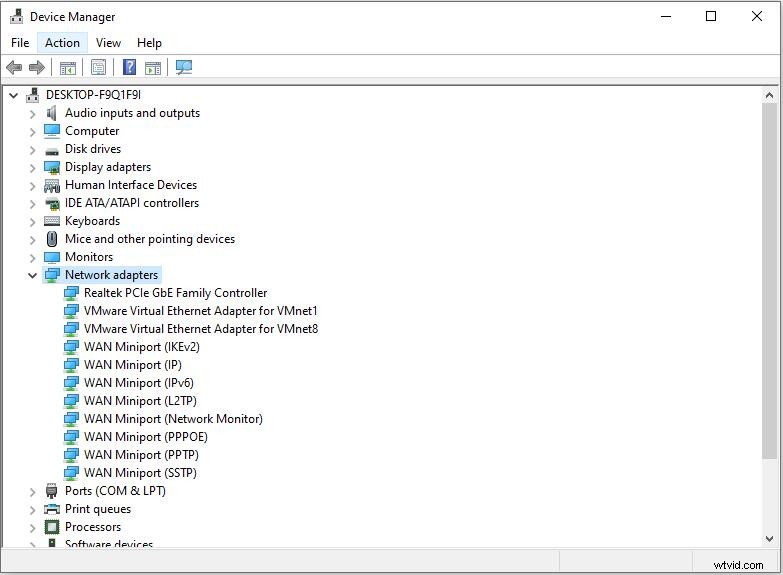Expand the Computer category
The image size is (783, 575).
[x=32, y=132]
